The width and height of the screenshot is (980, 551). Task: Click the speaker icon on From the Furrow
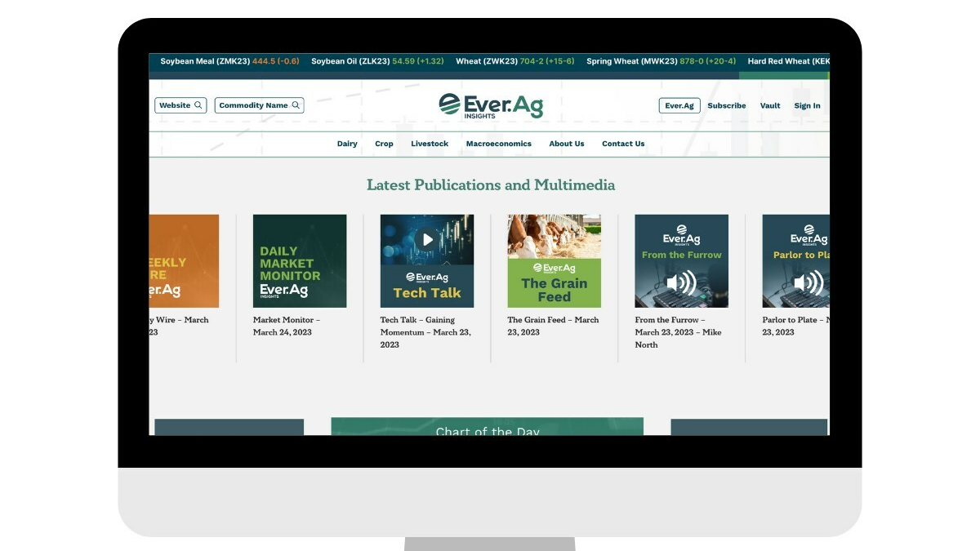(x=681, y=281)
